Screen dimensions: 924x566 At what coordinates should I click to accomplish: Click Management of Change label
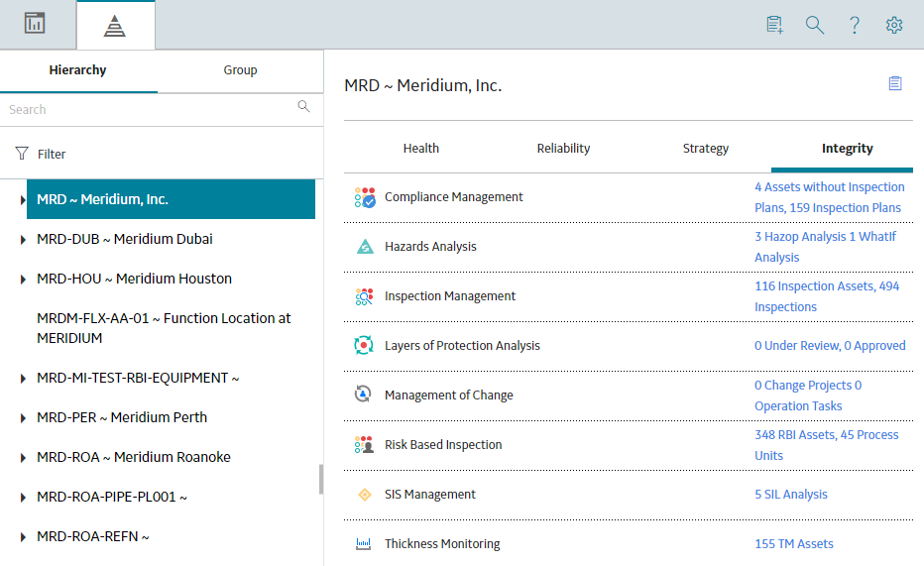(448, 396)
